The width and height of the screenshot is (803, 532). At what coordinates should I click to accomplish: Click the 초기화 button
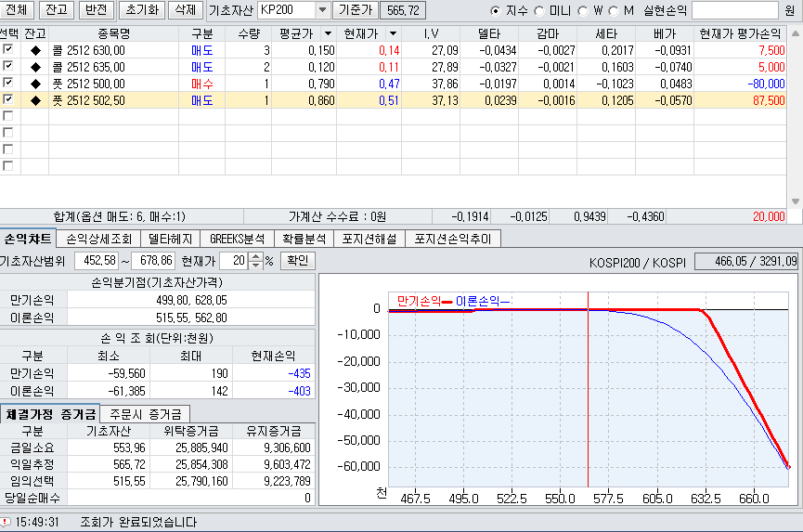point(142,9)
